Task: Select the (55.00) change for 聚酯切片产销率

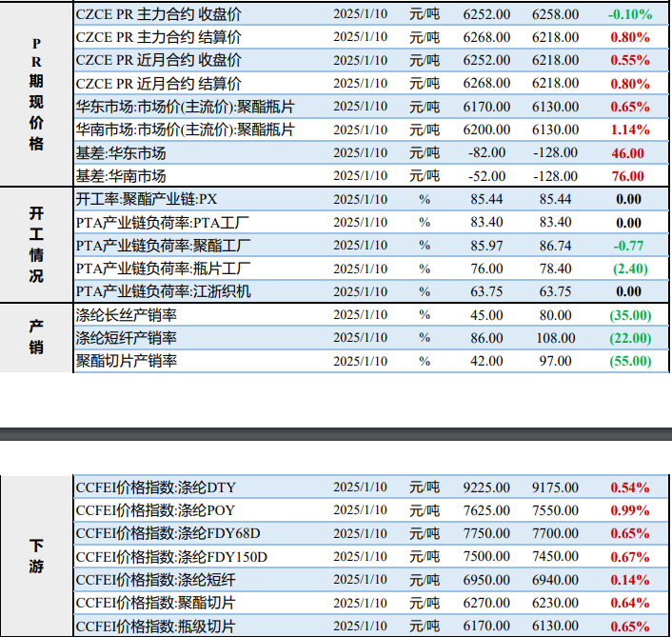Action: pyautogui.click(x=628, y=361)
